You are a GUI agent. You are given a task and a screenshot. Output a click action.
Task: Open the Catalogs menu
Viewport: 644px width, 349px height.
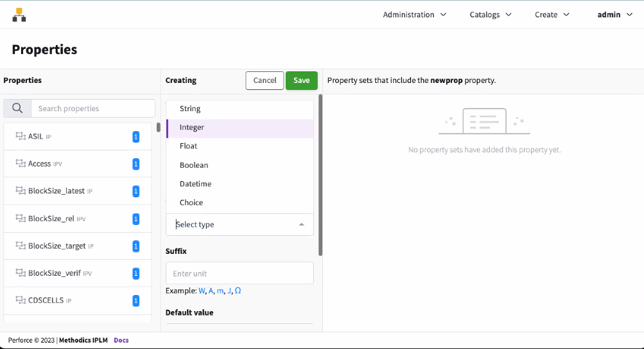click(491, 15)
